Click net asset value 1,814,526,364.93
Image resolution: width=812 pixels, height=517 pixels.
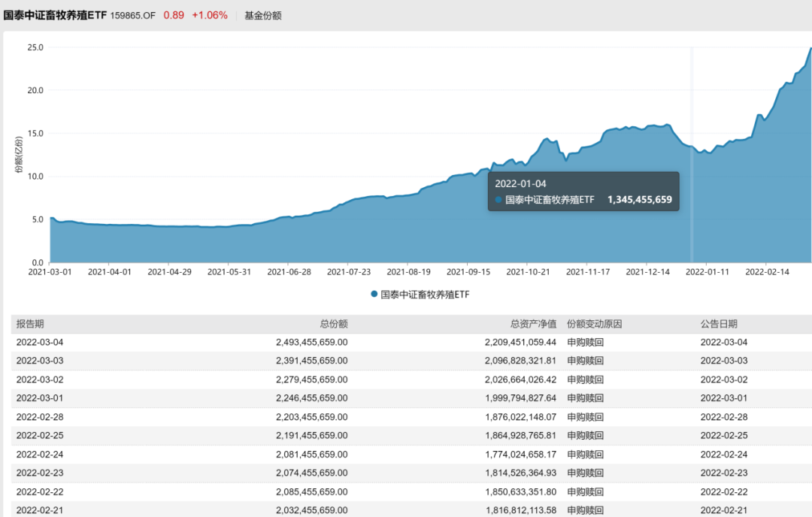520,473
